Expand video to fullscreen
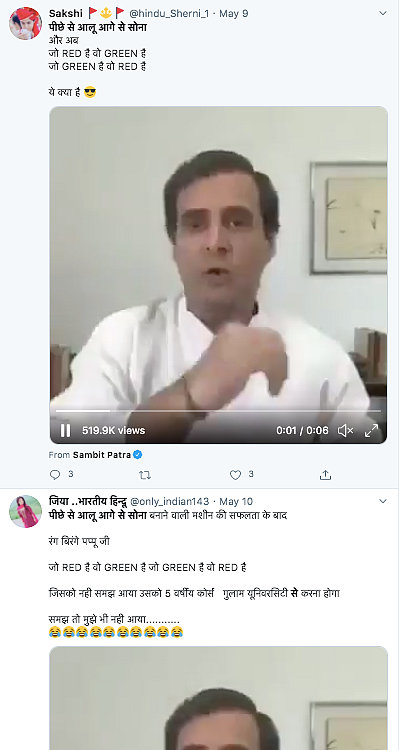This screenshot has height=750, width=399. (372, 430)
